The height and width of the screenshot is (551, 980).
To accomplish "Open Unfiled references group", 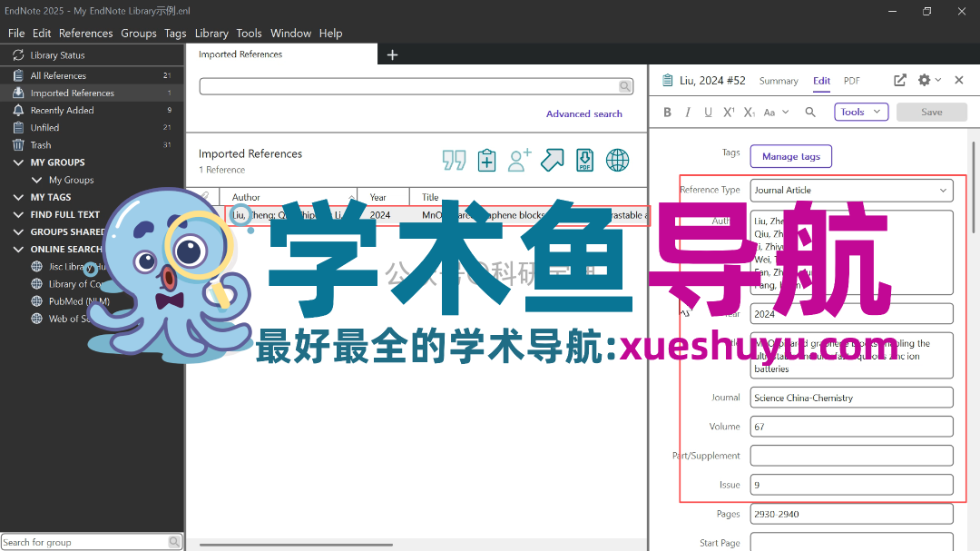I will (93, 128).
